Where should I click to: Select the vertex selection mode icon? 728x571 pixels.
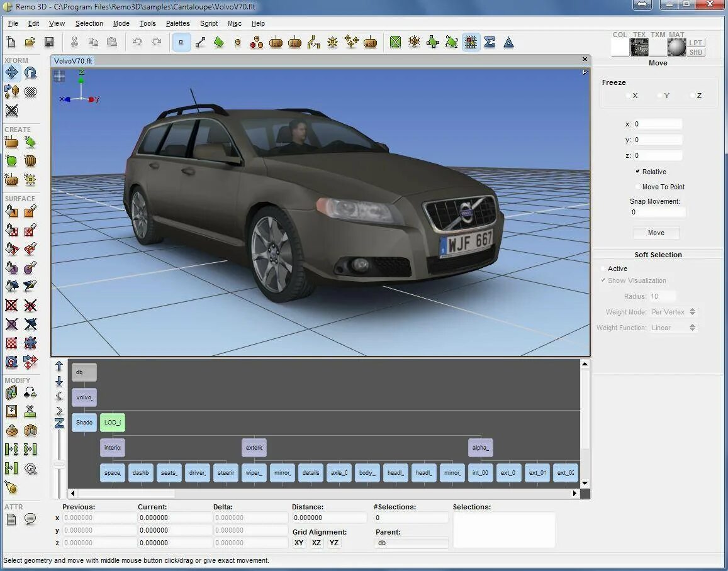(181, 42)
